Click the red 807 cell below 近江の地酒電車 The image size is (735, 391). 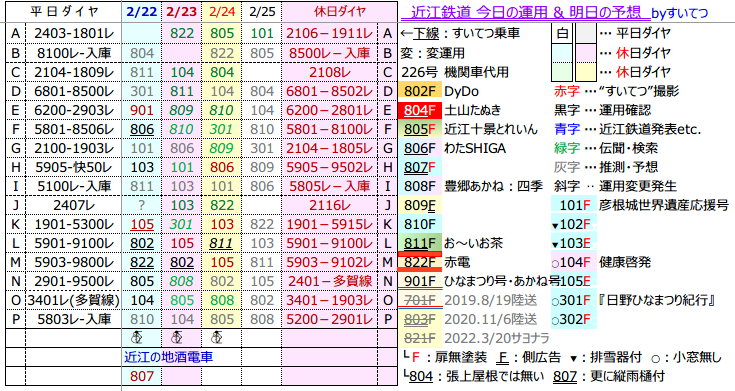(x=142, y=376)
